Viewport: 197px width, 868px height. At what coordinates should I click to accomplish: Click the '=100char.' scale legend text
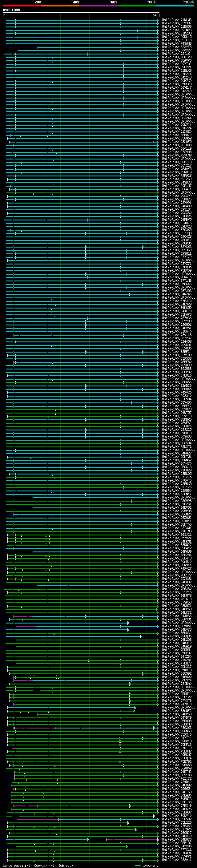coord(149,866)
